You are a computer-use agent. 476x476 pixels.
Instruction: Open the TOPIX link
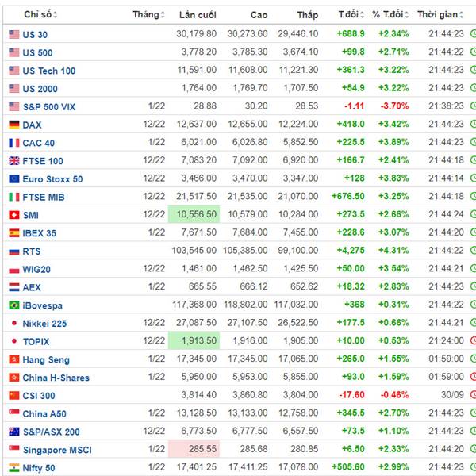[36, 341]
